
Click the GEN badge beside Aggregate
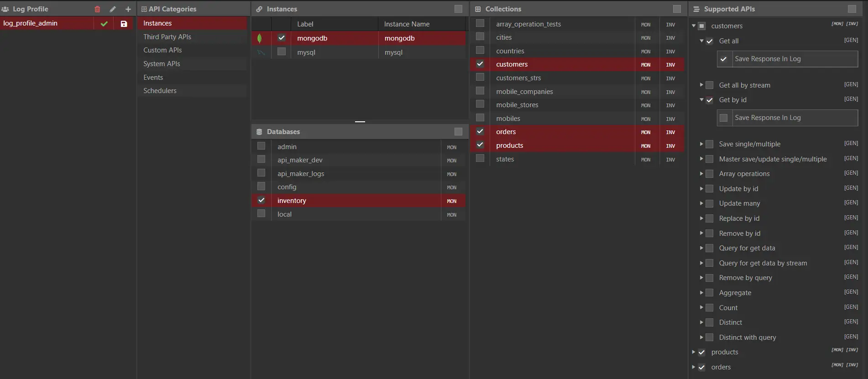851,292
